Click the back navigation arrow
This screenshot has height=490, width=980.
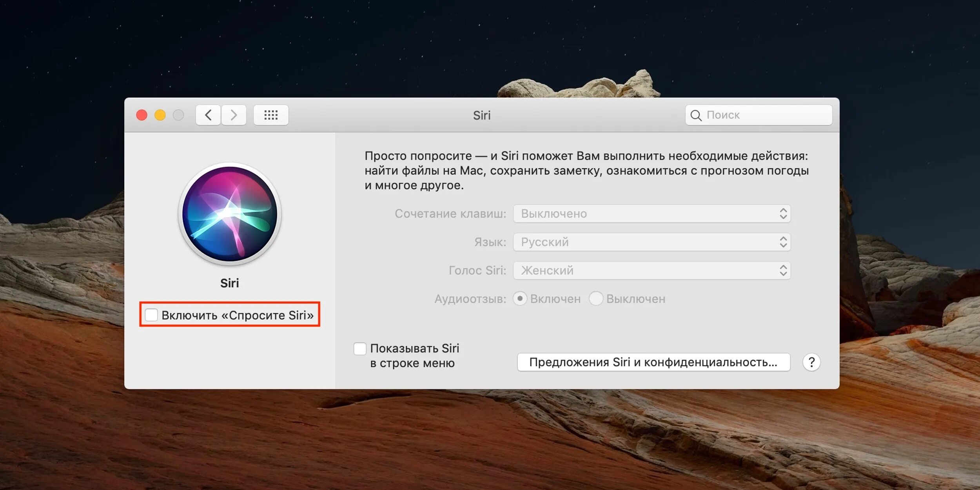click(x=208, y=115)
